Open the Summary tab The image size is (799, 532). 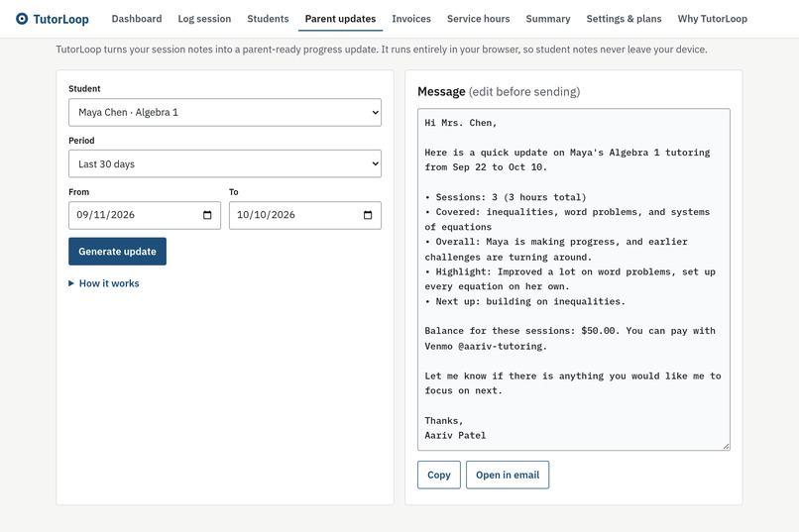[548, 19]
